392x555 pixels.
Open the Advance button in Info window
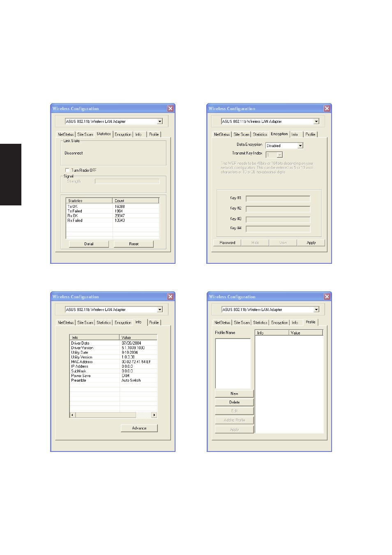139,428
